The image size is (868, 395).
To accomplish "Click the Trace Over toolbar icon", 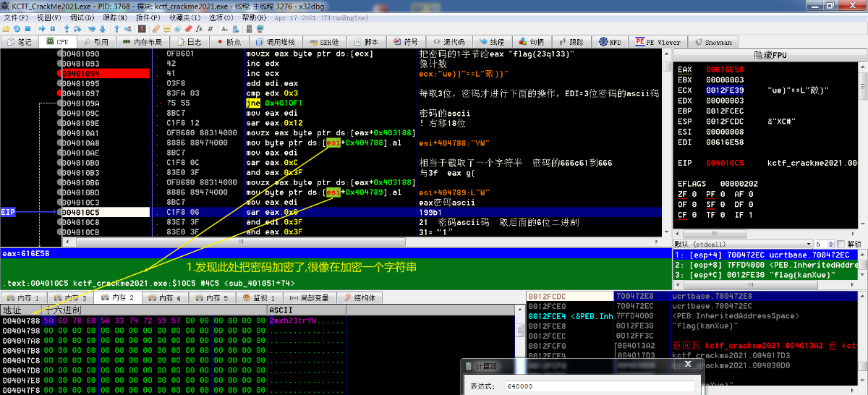I will click(x=103, y=29).
